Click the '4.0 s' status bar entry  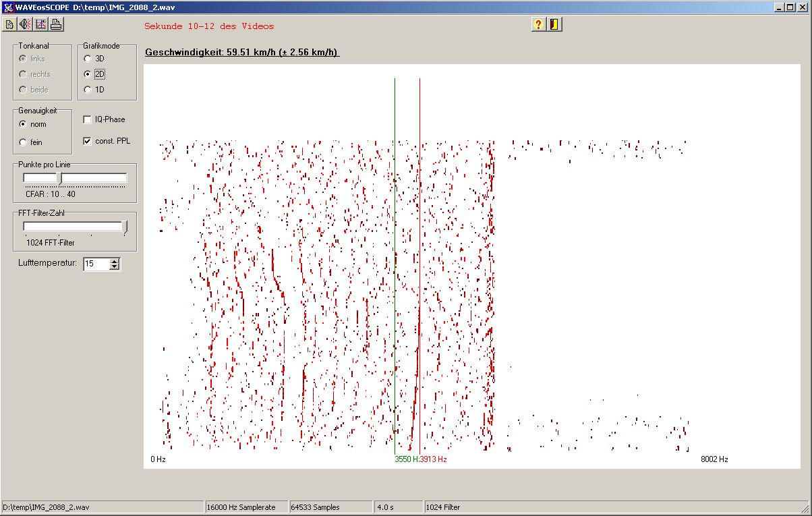[x=398, y=507]
